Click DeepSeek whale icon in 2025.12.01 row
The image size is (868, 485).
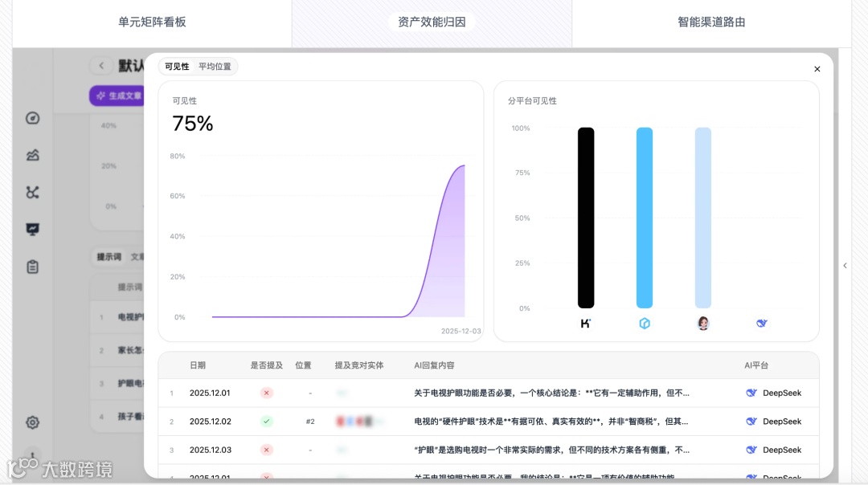click(751, 393)
